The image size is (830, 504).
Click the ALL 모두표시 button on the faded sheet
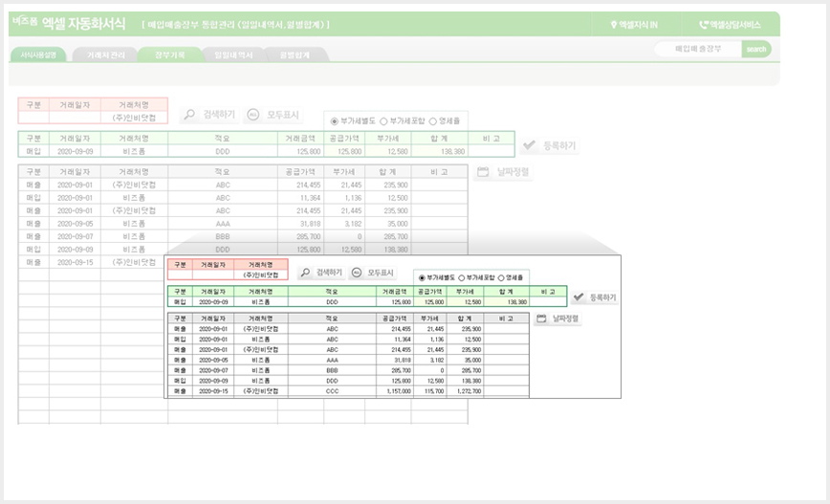click(x=273, y=115)
